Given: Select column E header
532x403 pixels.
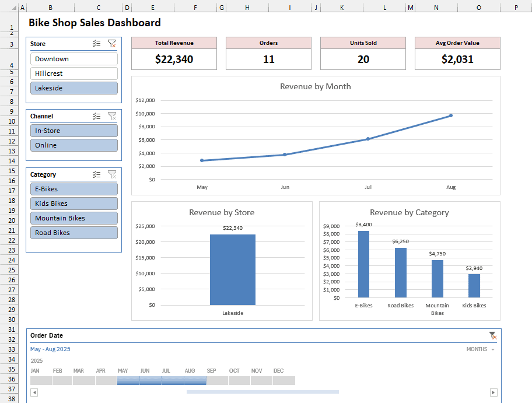Looking at the screenshot, I should [x=153, y=8].
